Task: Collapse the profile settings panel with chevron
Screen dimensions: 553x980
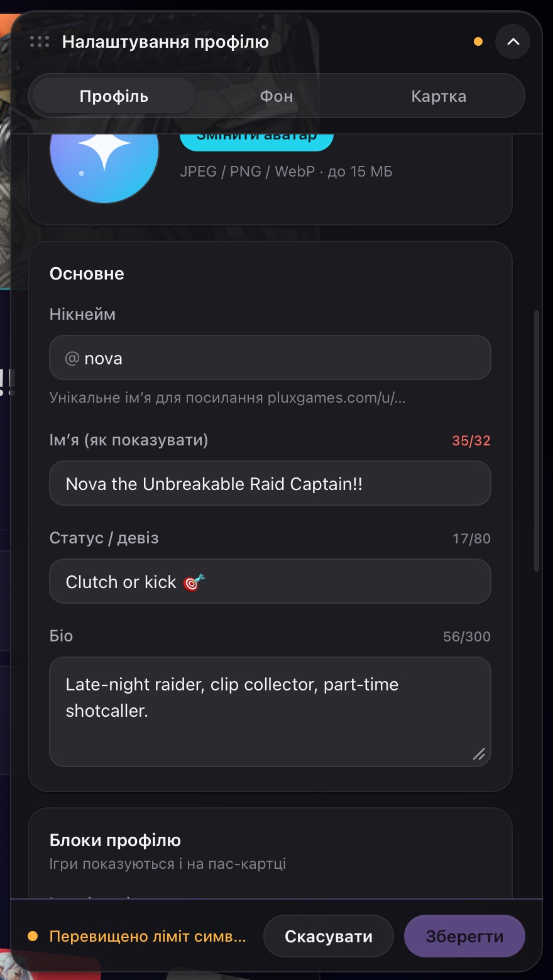Action: click(x=513, y=41)
